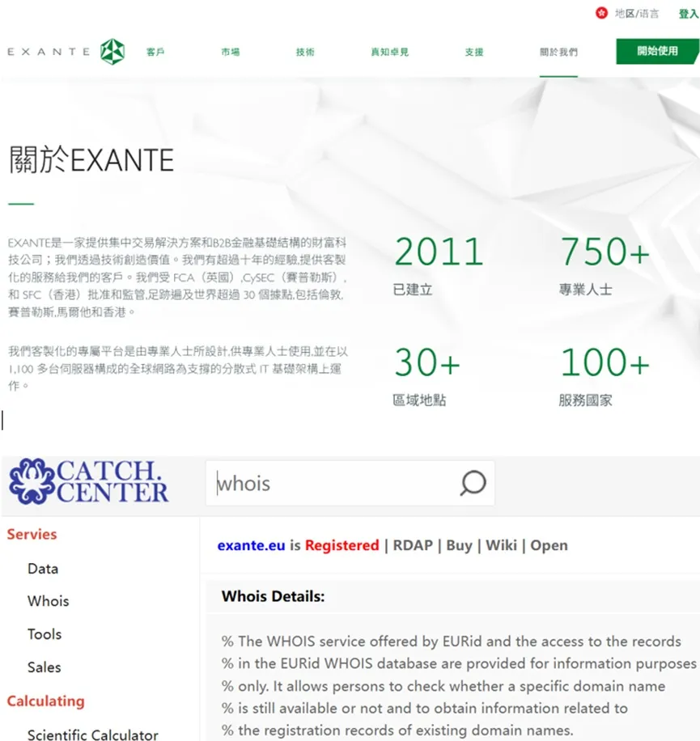This screenshot has height=741, width=700.
Task: Click the 30+ 區域地點 statistic
Action: coord(426,376)
